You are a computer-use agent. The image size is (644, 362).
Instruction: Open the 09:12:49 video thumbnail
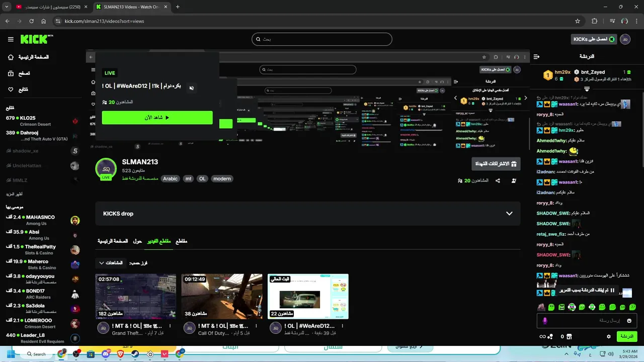pos(222,297)
